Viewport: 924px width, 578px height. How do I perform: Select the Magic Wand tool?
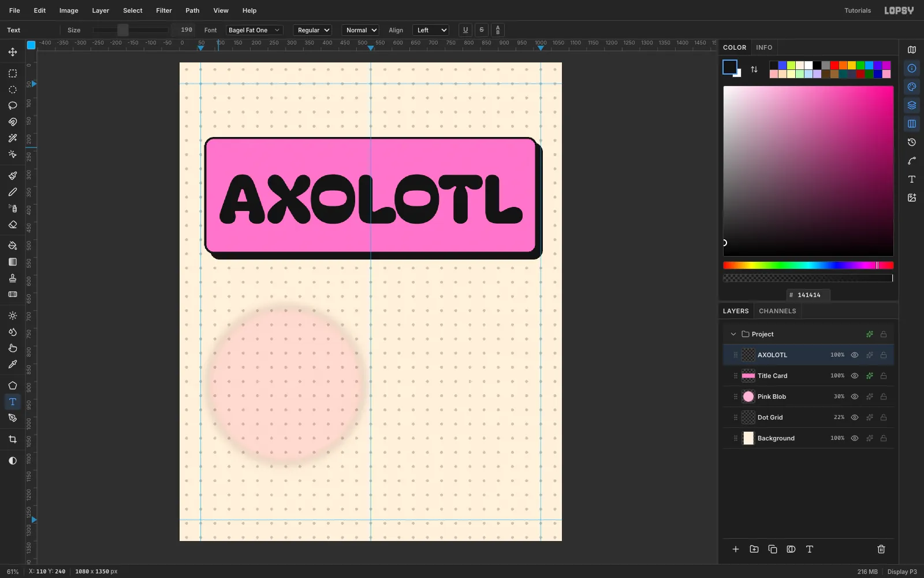pos(12,138)
